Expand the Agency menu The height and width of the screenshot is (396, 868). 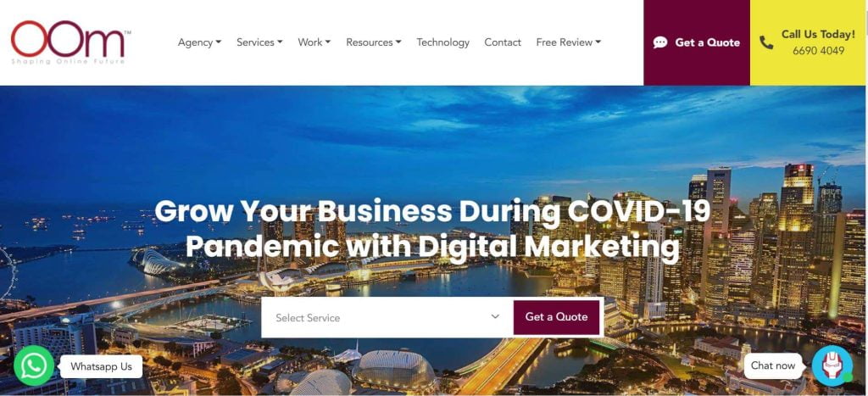pyautogui.click(x=199, y=42)
